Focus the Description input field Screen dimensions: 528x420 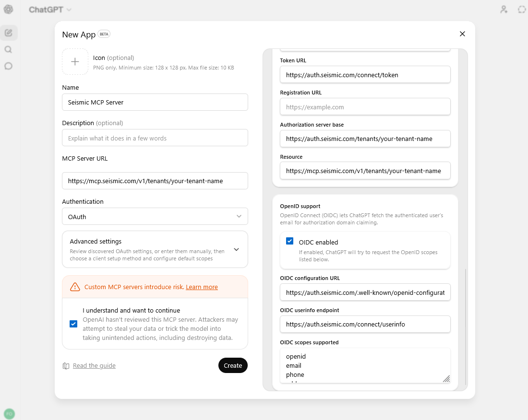click(x=155, y=138)
